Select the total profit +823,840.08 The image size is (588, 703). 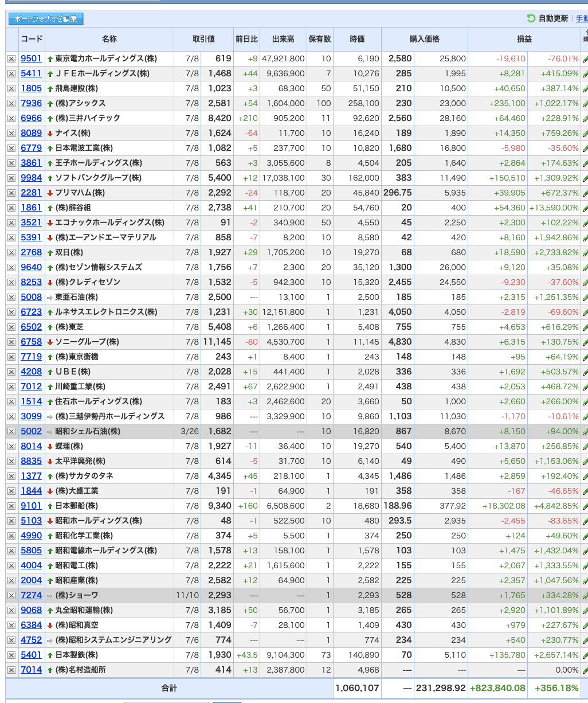point(497,688)
